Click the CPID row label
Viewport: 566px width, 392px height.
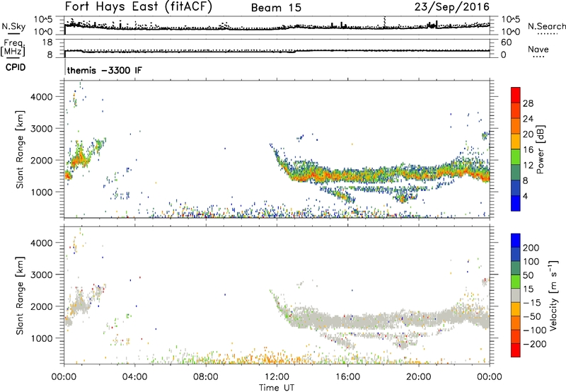(16, 67)
